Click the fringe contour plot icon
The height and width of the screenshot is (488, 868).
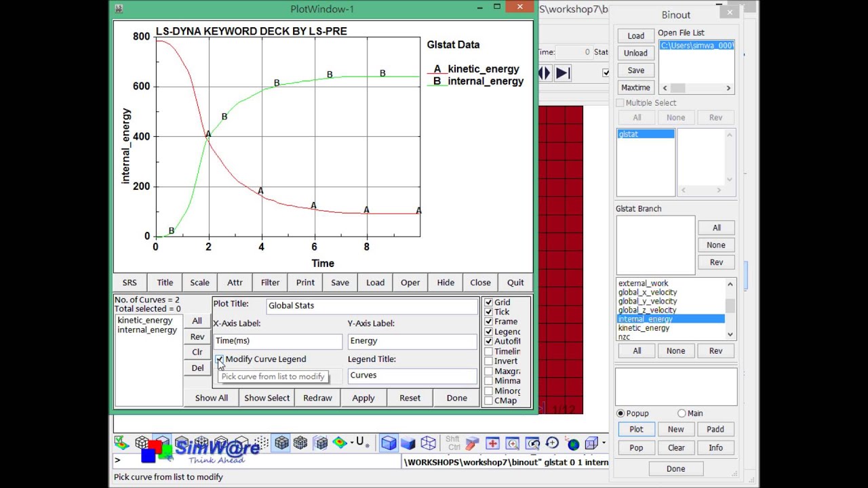[x=340, y=443]
